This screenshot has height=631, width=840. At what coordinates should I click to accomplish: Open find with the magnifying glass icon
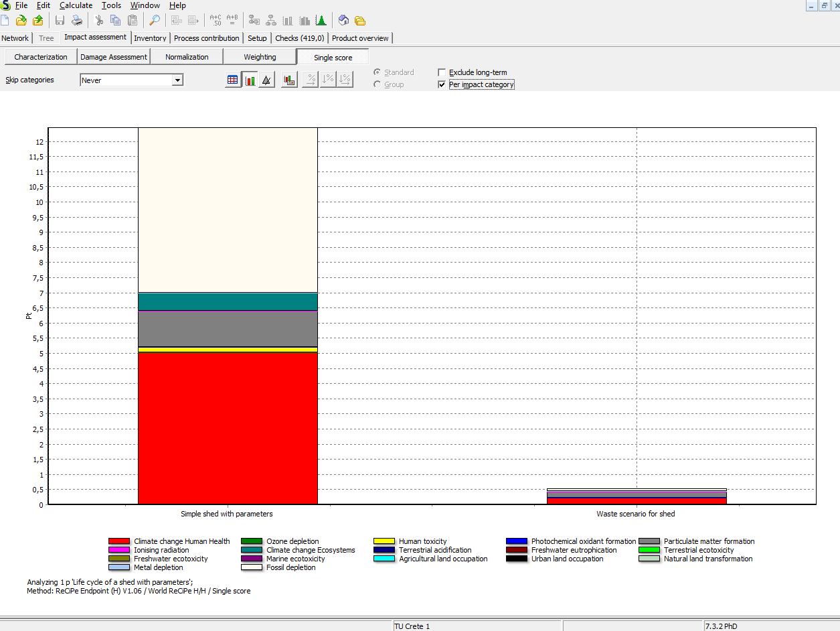155,21
